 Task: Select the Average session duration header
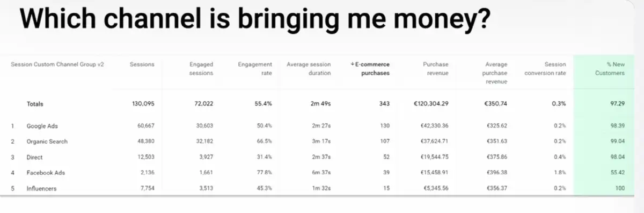pos(309,69)
